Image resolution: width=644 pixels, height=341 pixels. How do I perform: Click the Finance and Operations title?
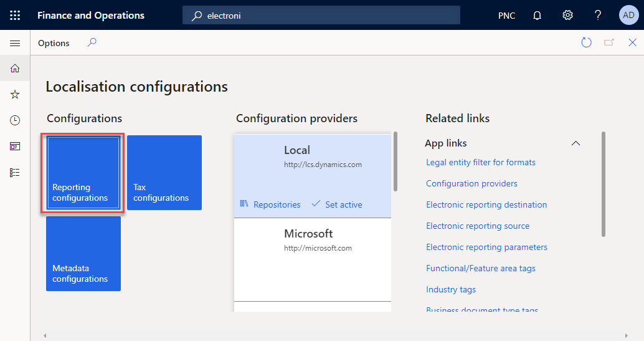point(91,15)
